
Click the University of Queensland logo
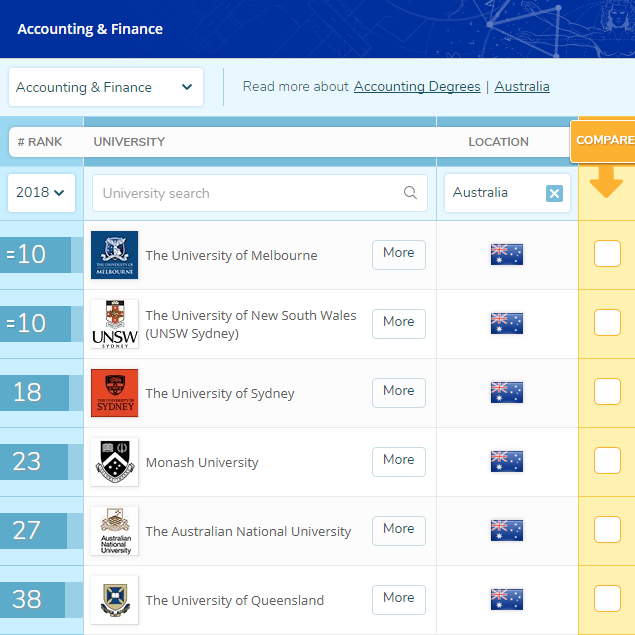click(115, 600)
